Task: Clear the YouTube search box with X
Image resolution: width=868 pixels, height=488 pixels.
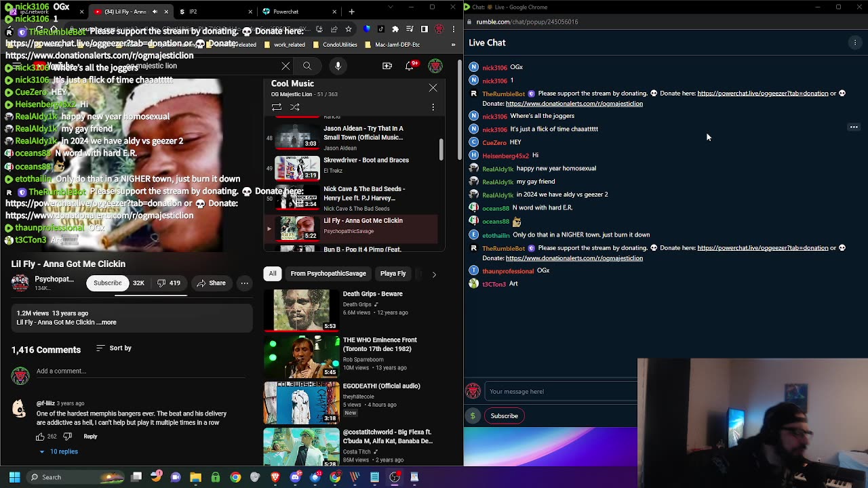Action: click(285, 66)
